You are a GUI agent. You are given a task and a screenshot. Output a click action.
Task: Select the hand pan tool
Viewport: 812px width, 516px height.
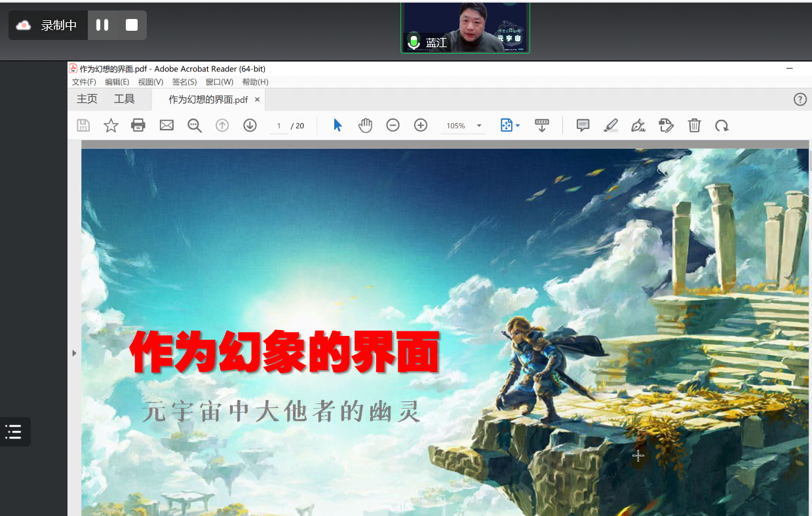(x=365, y=125)
